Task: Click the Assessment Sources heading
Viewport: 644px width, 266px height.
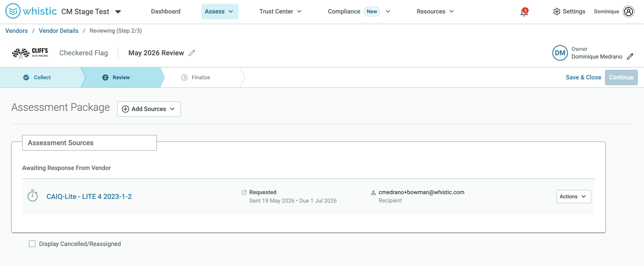Action: pyautogui.click(x=60, y=143)
